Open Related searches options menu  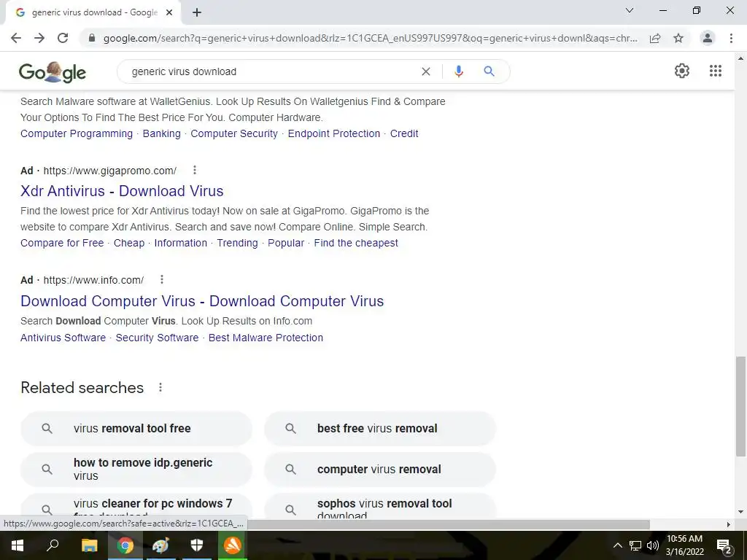(160, 388)
